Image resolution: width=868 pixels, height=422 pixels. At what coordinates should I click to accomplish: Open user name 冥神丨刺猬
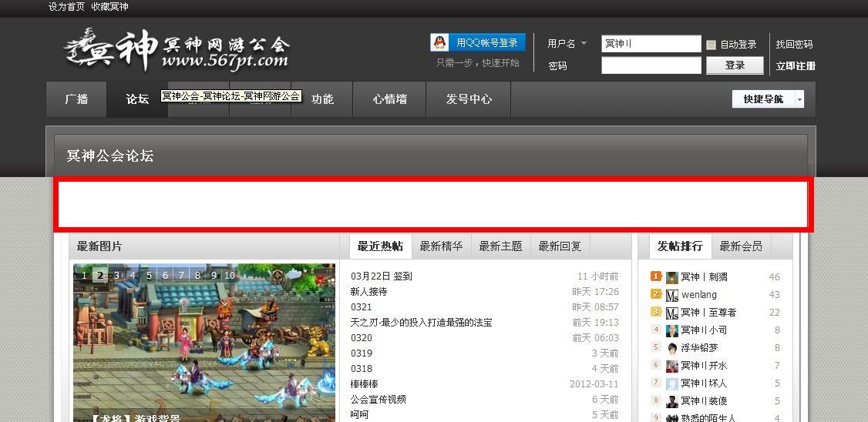[x=704, y=277]
